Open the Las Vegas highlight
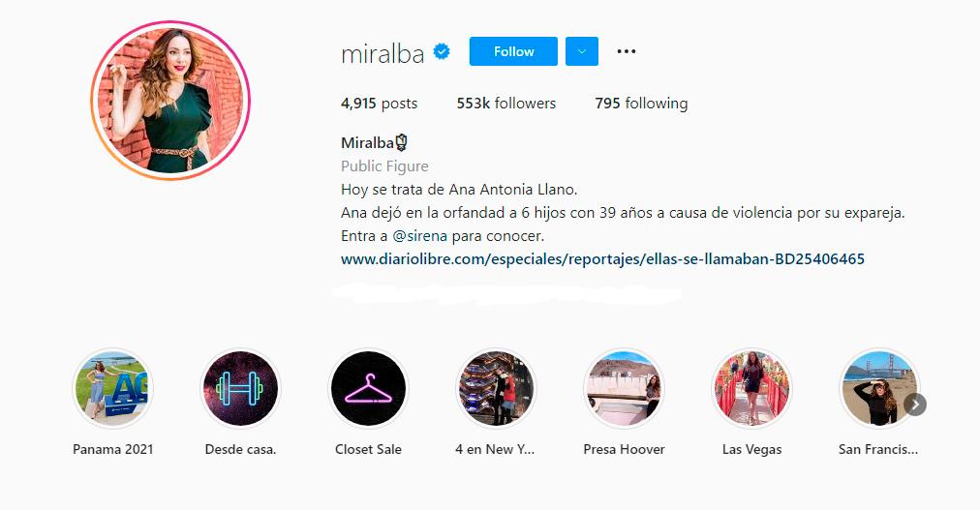Screen dimensions: 980x510 click(x=751, y=388)
